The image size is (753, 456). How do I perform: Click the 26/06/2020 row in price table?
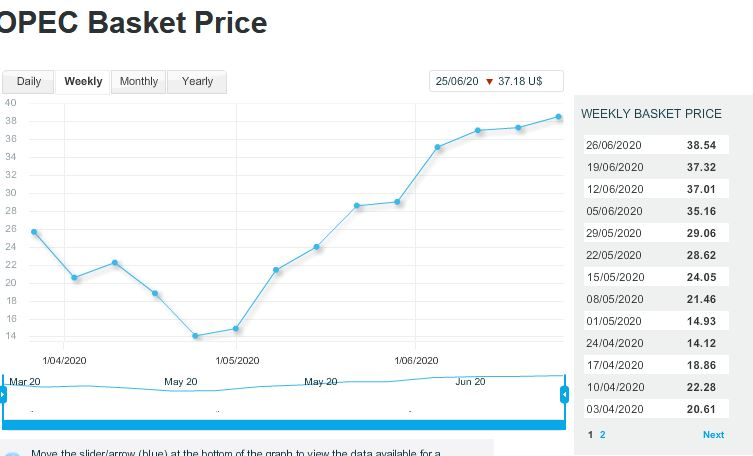coord(656,145)
